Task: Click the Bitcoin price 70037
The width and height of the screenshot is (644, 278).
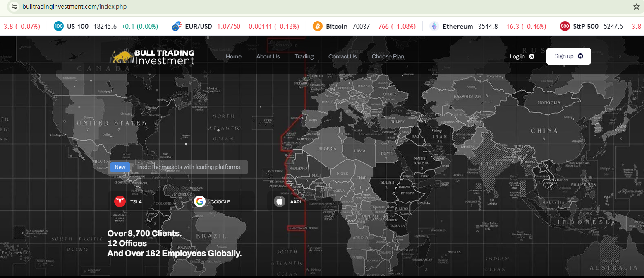Action: tap(361, 26)
